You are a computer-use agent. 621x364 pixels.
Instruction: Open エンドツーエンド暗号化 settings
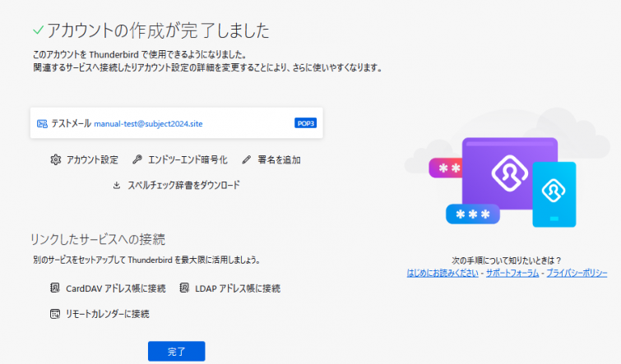[188, 160]
